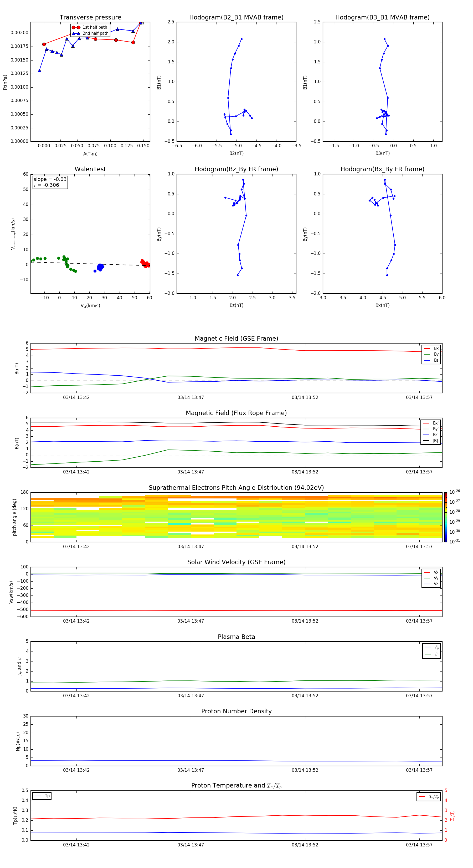Click the 'pitch angle (deg)' axis label

(x=14, y=517)
